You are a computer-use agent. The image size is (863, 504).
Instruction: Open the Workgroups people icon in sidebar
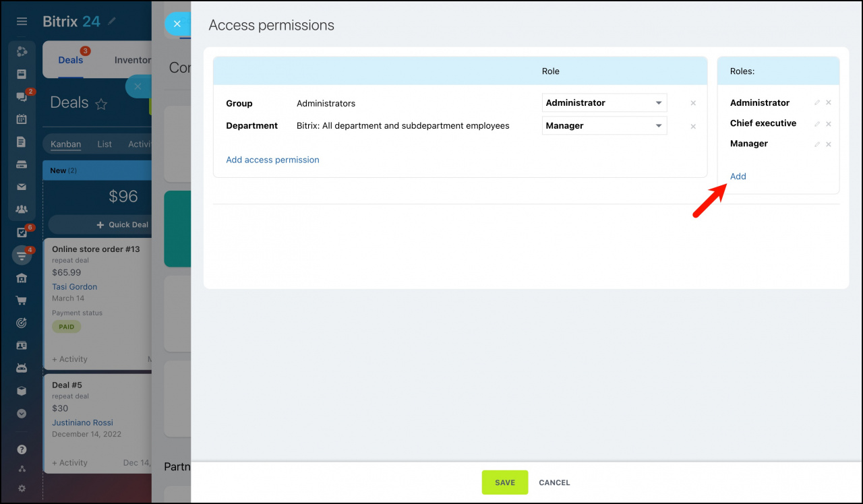click(22, 210)
